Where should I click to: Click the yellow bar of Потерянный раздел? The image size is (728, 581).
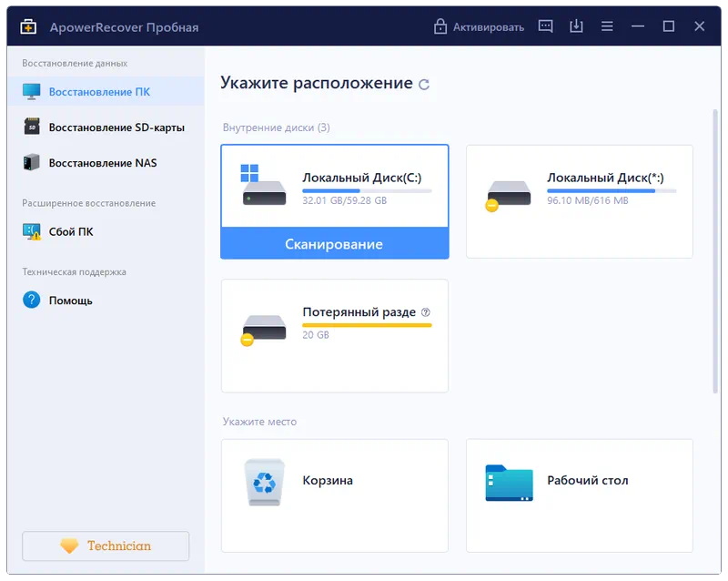[367, 325]
